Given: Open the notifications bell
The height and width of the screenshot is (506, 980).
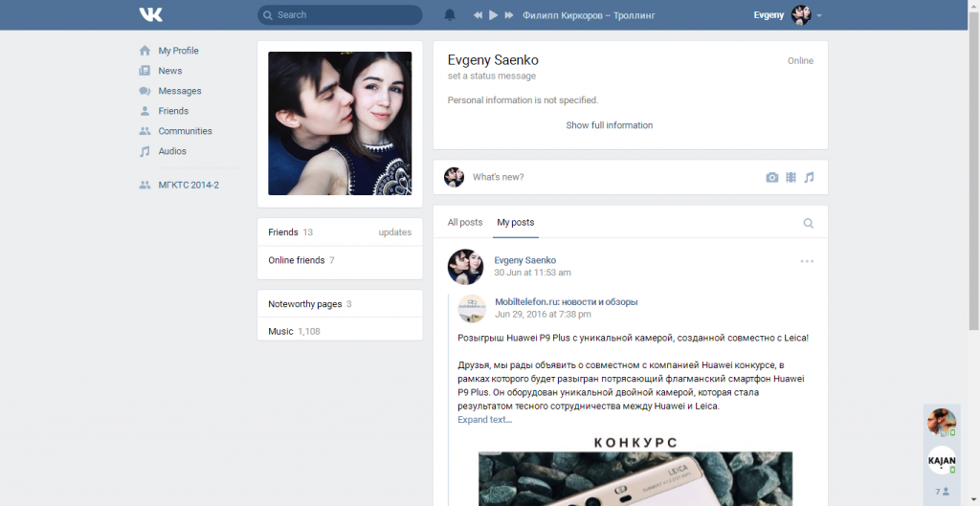Looking at the screenshot, I should (450, 15).
